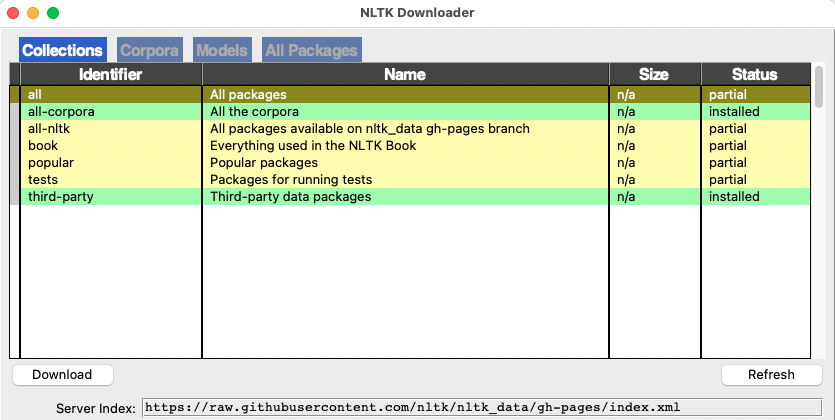Select the 'third-party' identifier cell
This screenshot has height=420, width=835.
tap(111, 197)
